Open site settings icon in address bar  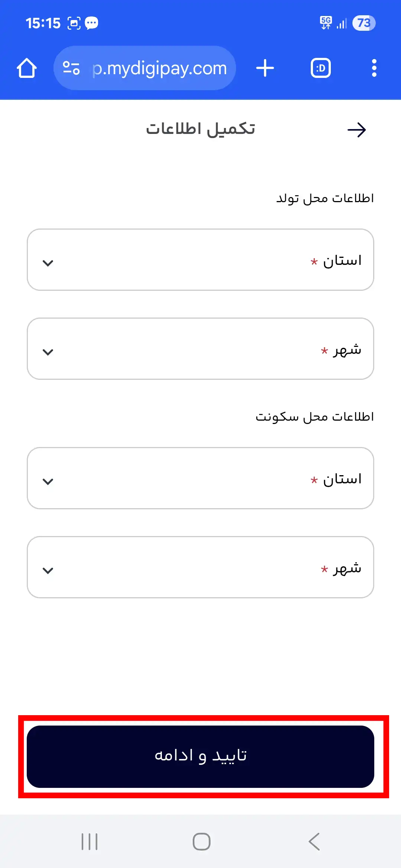pos(71,68)
